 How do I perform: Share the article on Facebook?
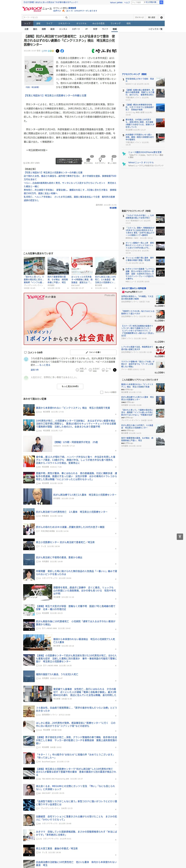[x=62, y=51]
